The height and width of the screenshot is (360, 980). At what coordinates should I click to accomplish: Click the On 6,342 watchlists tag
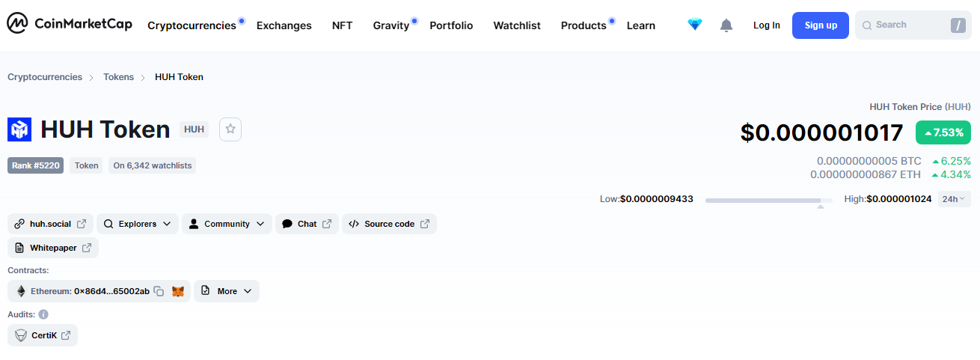152,165
